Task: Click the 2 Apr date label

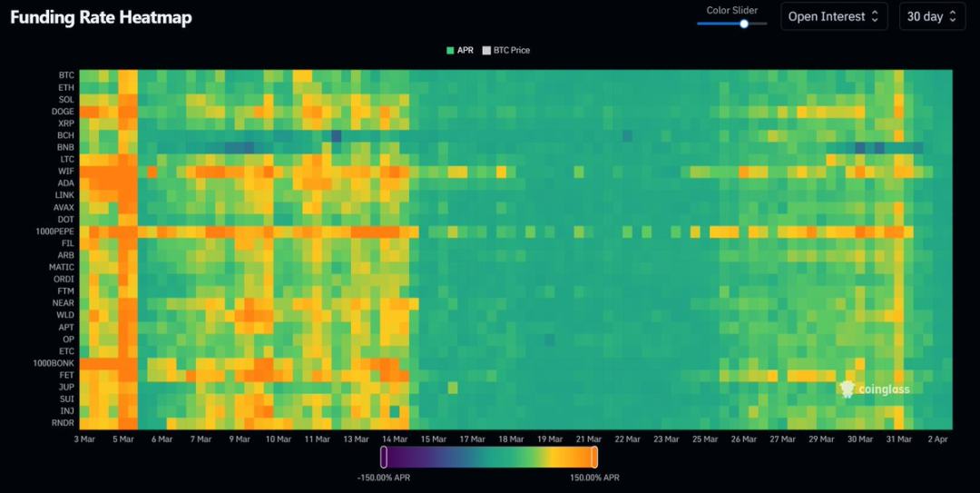Action: tap(937, 439)
